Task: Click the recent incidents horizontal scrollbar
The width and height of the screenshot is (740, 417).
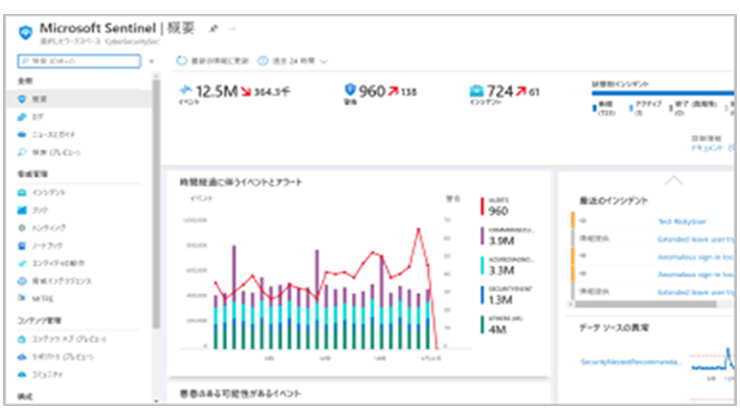Action: pos(646,304)
